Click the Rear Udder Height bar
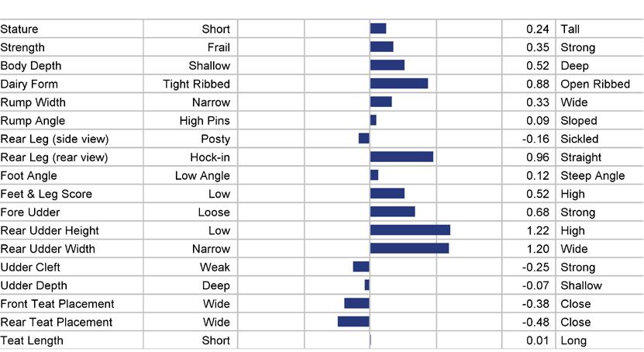 410,230
